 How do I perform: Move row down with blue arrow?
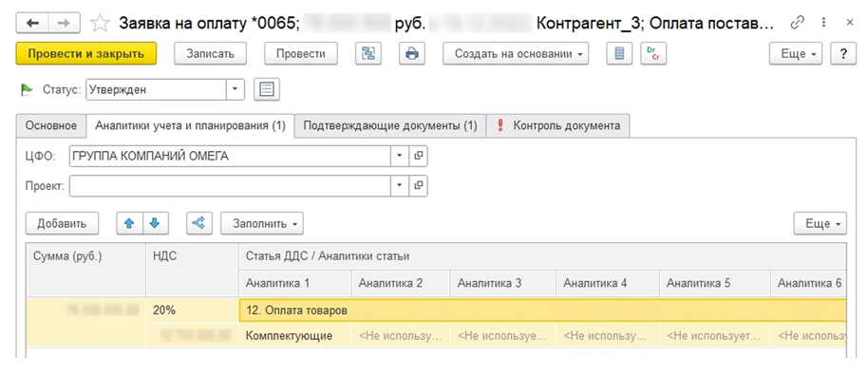(156, 223)
